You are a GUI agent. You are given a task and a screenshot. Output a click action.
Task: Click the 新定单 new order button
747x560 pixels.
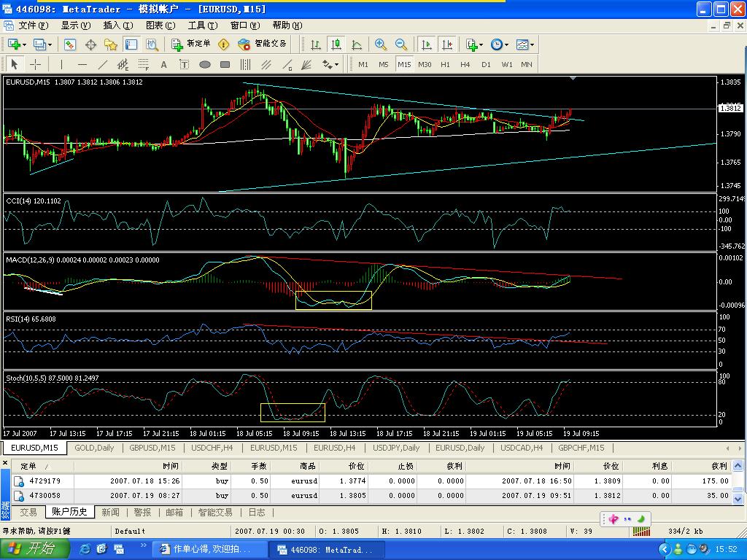[191, 44]
